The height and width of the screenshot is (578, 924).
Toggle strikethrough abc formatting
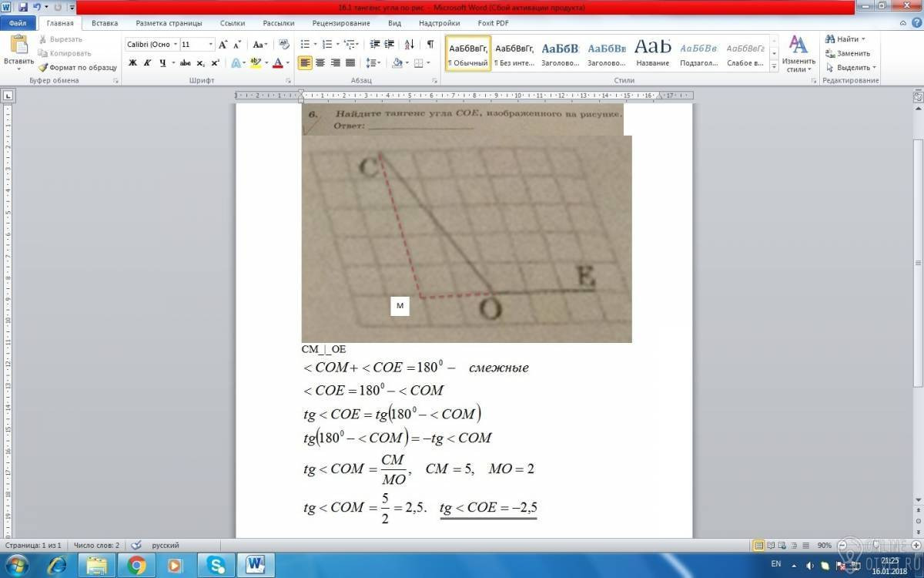(185, 63)
